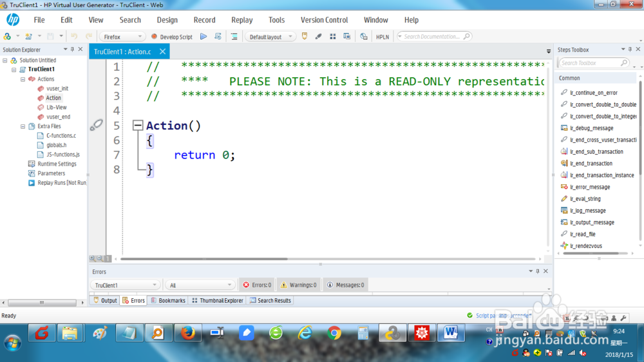Switch to the Output tab
Screen dimensions: 644x362
click(x=105, y=300)
